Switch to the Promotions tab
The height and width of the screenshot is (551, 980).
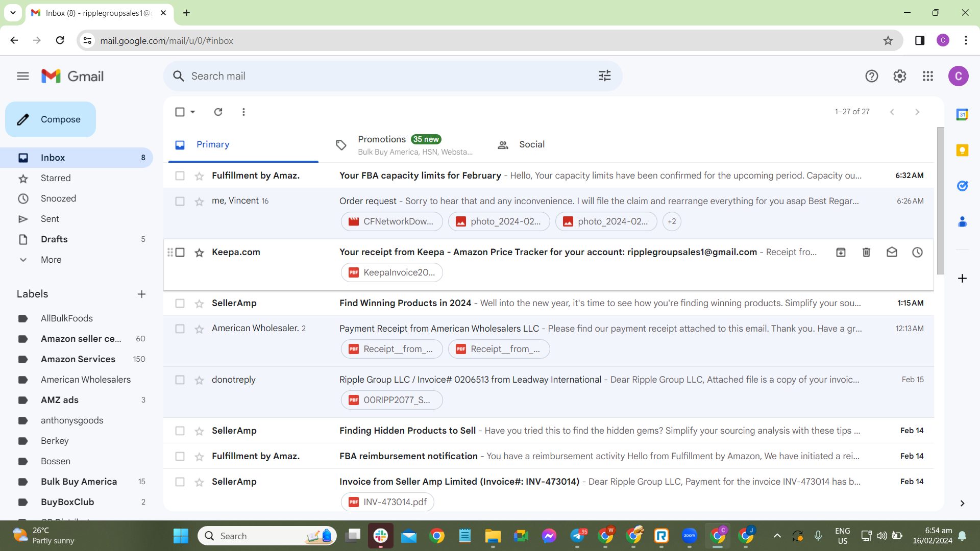(404, 145)
